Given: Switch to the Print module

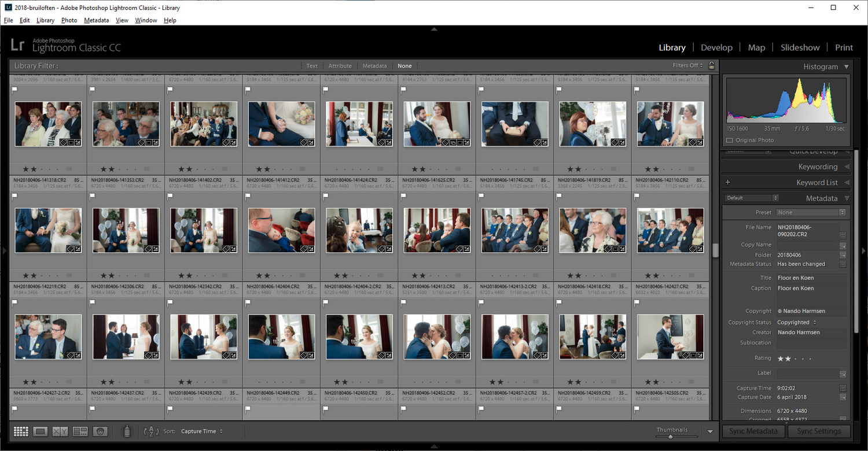Looking at the screenshot, I should tap(844, 47).
